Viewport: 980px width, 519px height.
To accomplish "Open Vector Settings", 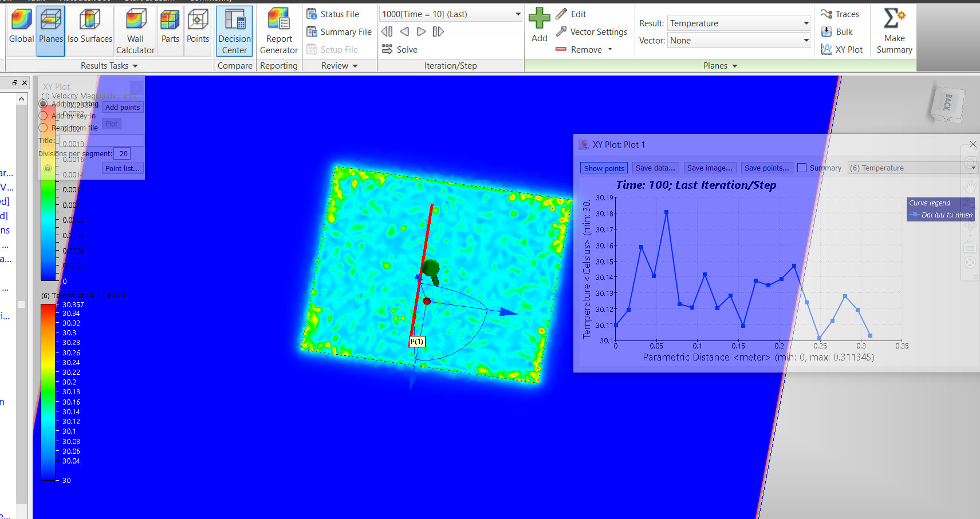I will point(592,32).
